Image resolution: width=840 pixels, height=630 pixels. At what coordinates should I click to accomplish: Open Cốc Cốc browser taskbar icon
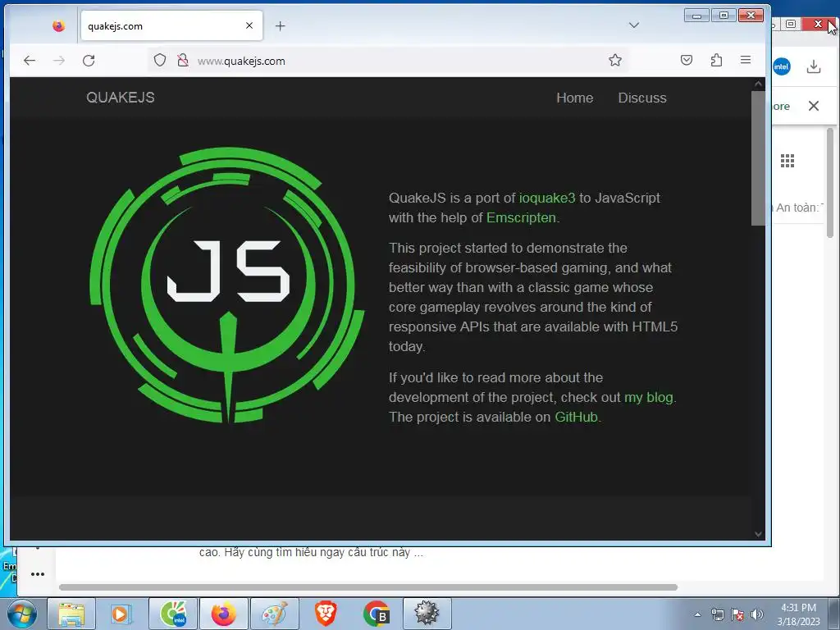click(173, 614)
